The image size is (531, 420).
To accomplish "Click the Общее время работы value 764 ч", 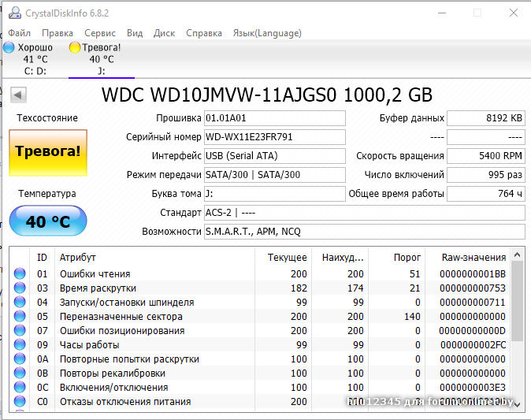I will [x=486, y=194].
